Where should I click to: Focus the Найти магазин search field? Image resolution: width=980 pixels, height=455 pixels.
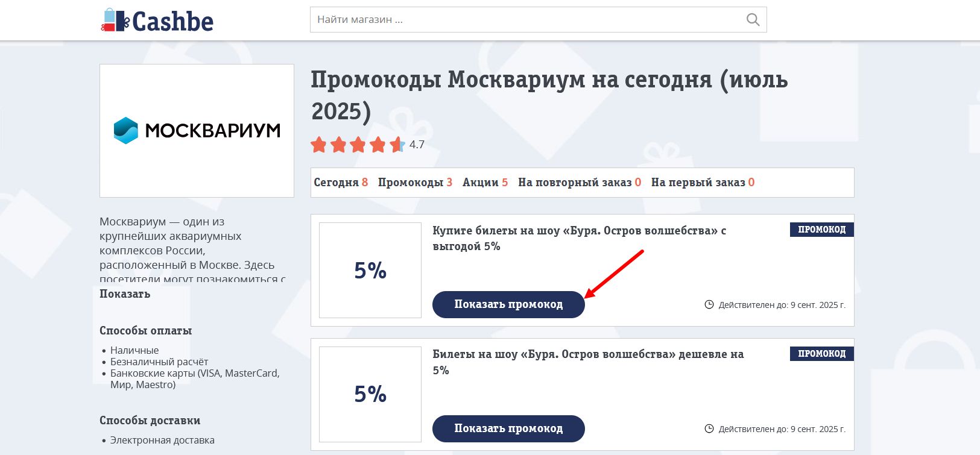[538, 20]
